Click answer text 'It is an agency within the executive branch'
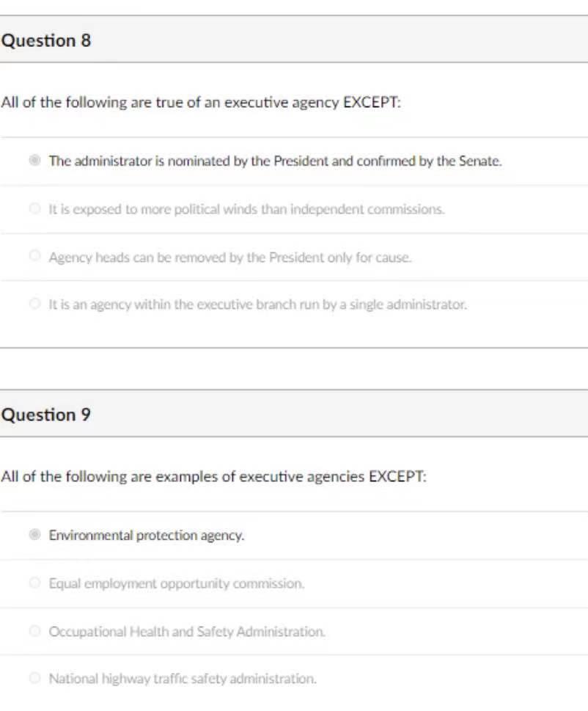Image resolution: width=588 pixels, height=711 pixels. [257, 304]
